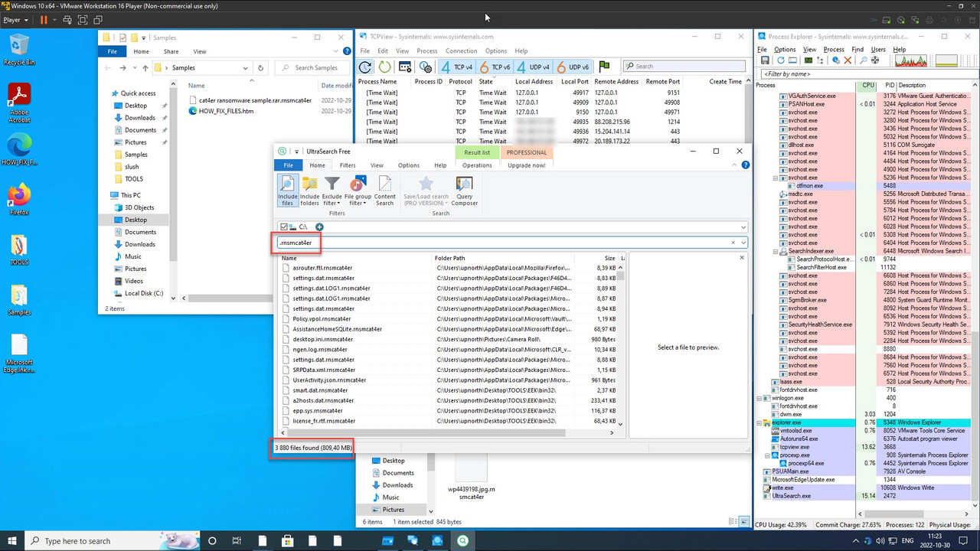980x551 pixels.
Task: Click blue File button in UltraSearch
Action: click(x=289, y=165)
